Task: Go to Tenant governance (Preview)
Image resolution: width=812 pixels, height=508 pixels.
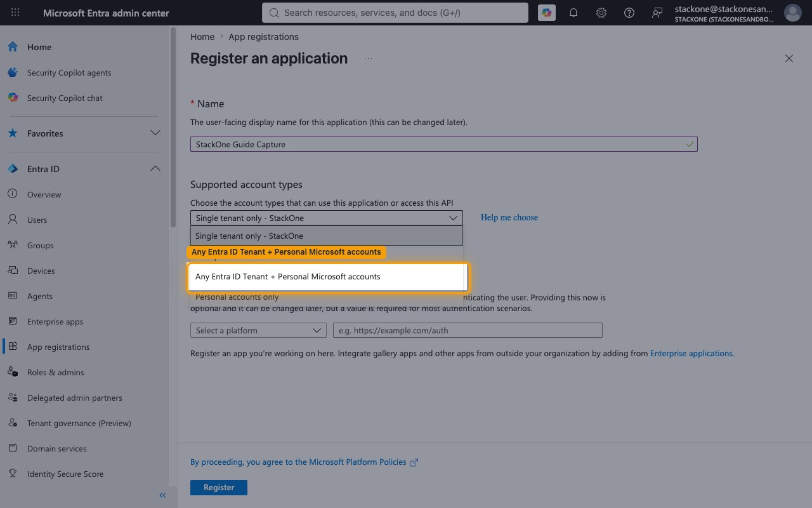Action: click(79, 423)
